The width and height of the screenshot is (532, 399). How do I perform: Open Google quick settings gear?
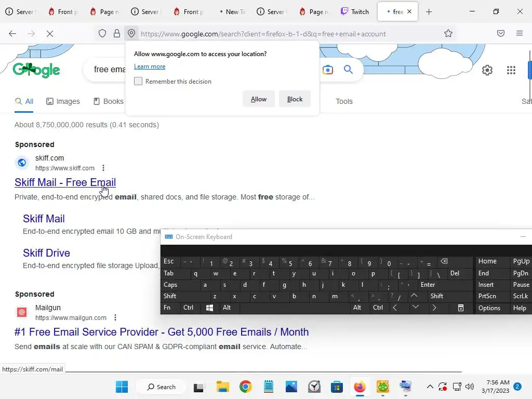487,70
